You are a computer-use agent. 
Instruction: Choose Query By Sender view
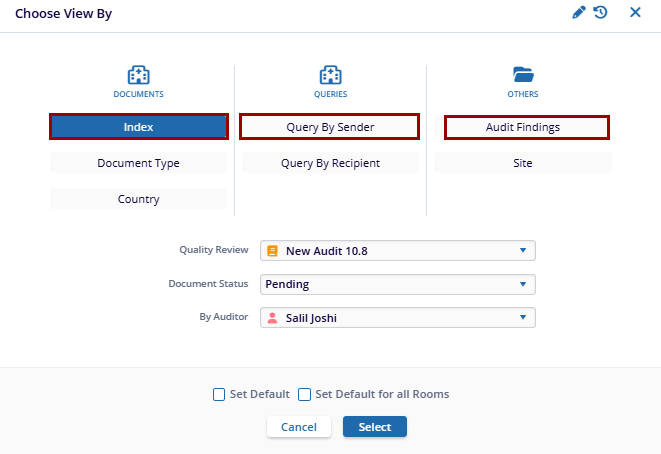(330, 127)
